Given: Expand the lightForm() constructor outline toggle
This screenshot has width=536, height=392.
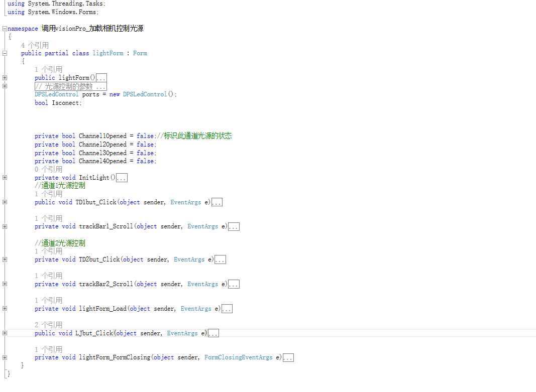Looking at the screenshot, I should pyautogui.click(x=5, y=78).
